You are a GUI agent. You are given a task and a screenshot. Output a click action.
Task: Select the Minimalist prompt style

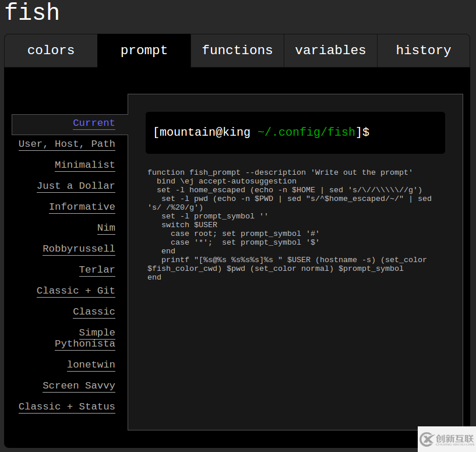(85, 165)
